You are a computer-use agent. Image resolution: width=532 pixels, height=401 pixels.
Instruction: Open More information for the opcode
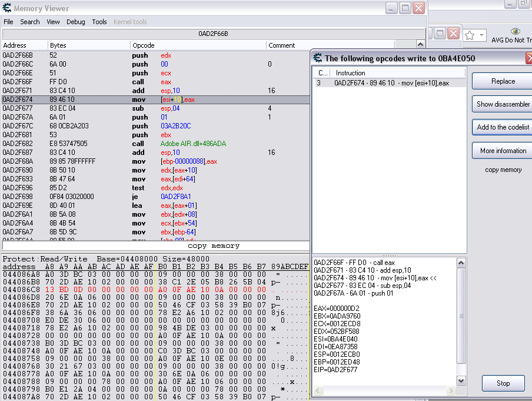tap(503, 151)
